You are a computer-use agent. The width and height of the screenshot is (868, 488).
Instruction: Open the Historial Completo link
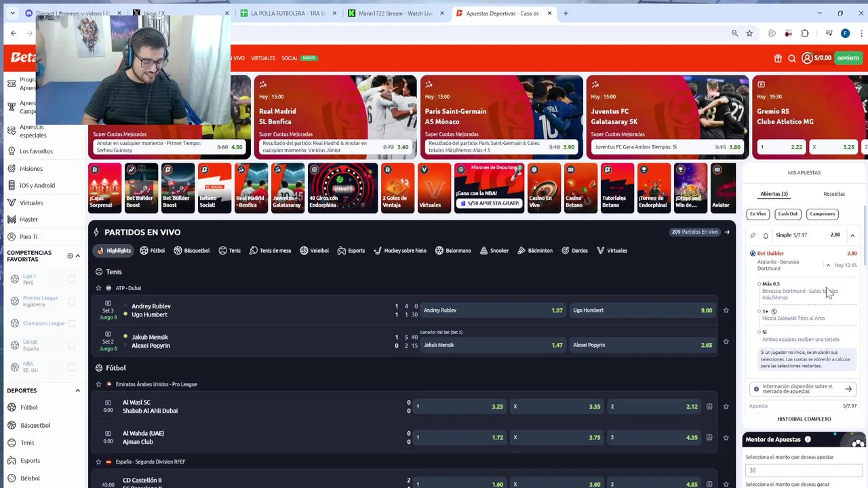point(804,419)
